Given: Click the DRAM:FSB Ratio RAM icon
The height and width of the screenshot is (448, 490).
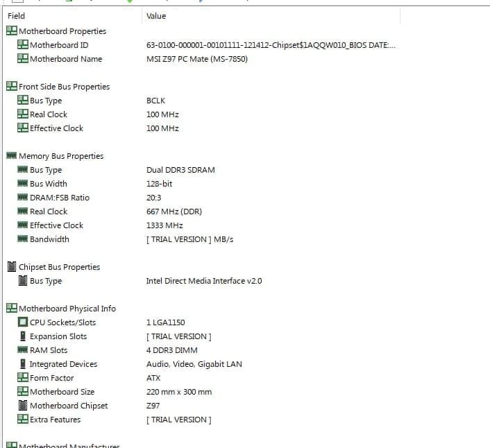Looking at the screenshot, I should (x=22, y=197).
